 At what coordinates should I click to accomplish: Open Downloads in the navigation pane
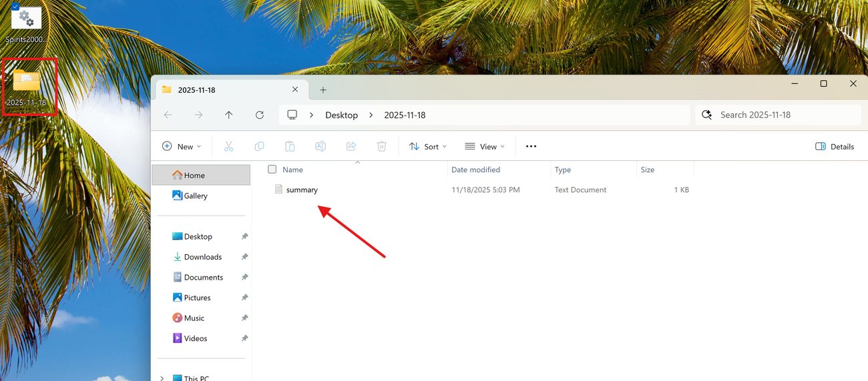[x=202, y=257]
